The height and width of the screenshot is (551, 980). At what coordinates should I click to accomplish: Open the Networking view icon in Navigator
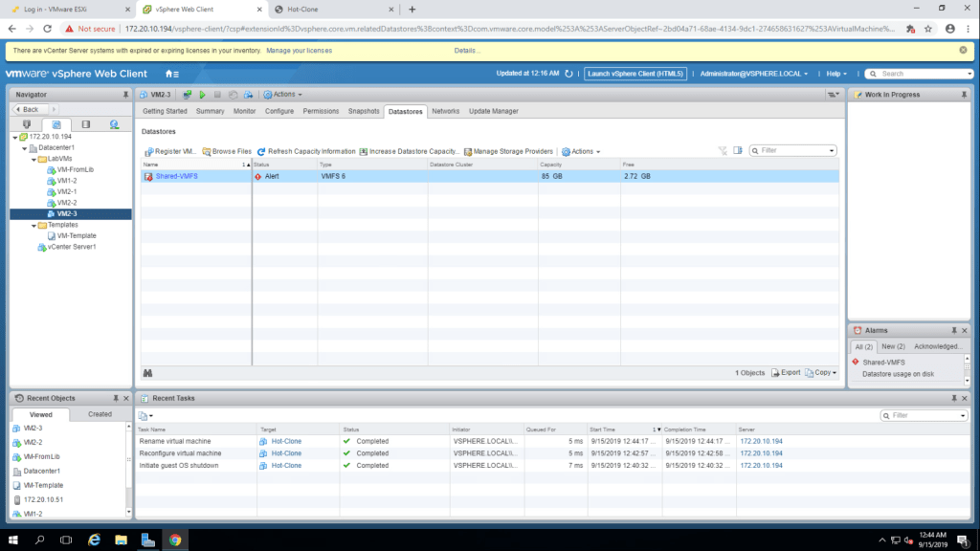[x=114, y=124]
